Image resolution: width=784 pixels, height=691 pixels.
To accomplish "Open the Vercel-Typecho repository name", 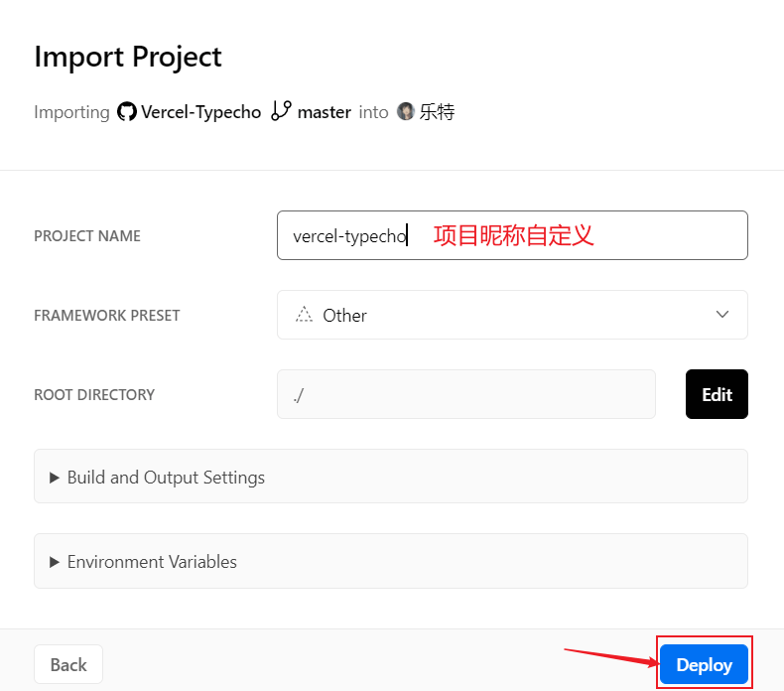I will [200, 112].
